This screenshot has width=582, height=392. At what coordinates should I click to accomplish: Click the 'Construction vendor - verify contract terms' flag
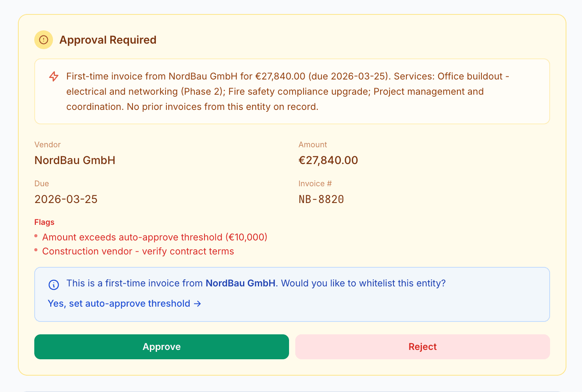click(138, 251)
